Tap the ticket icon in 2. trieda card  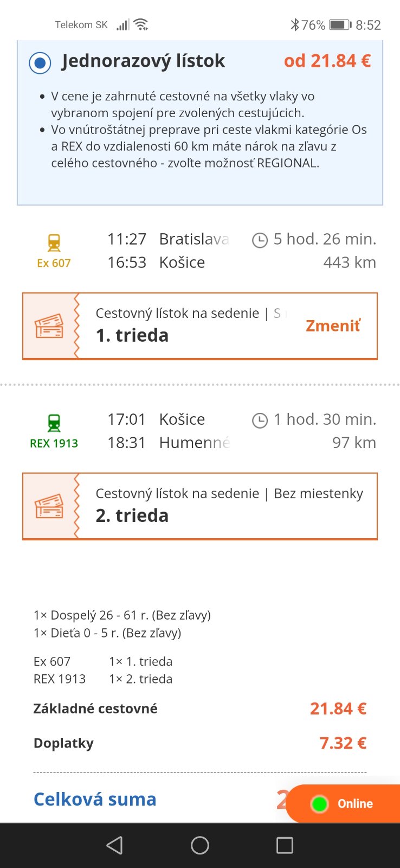click(x=49, y=506)
